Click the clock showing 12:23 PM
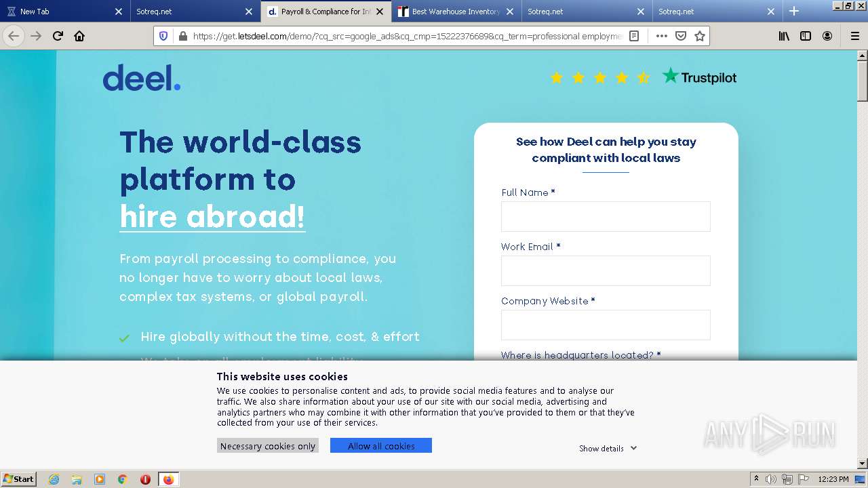 tap(833, 479)
